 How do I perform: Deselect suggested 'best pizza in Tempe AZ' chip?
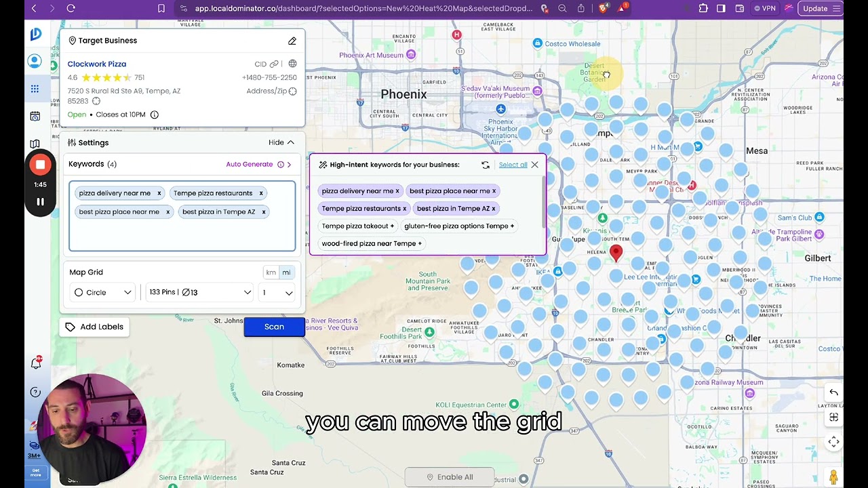point(456,209)
